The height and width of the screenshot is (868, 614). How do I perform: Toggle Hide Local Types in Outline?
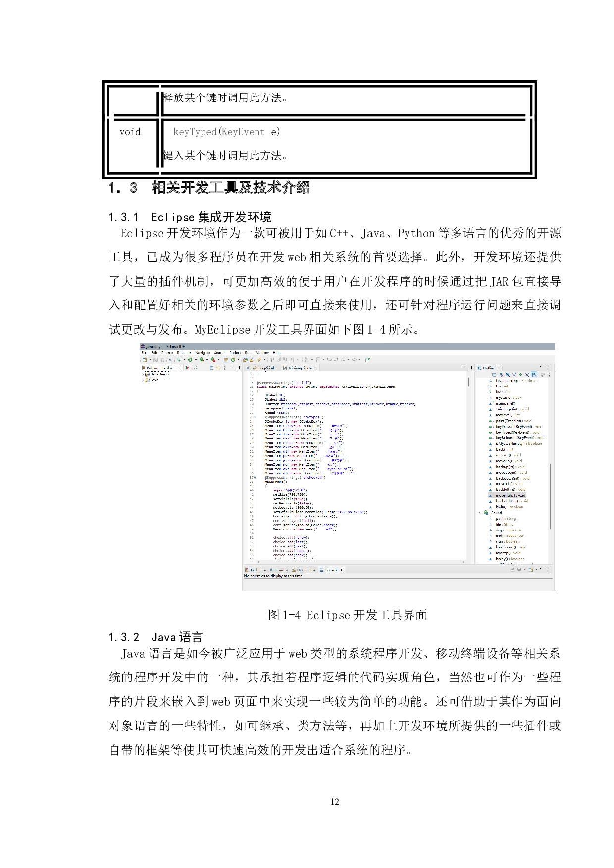527,375
